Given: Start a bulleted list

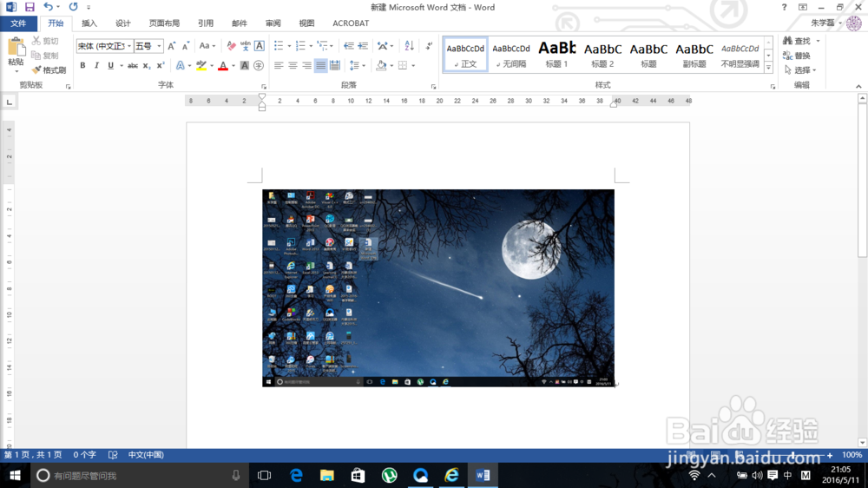Looking at the screenshot, I should tap(279, 46).
